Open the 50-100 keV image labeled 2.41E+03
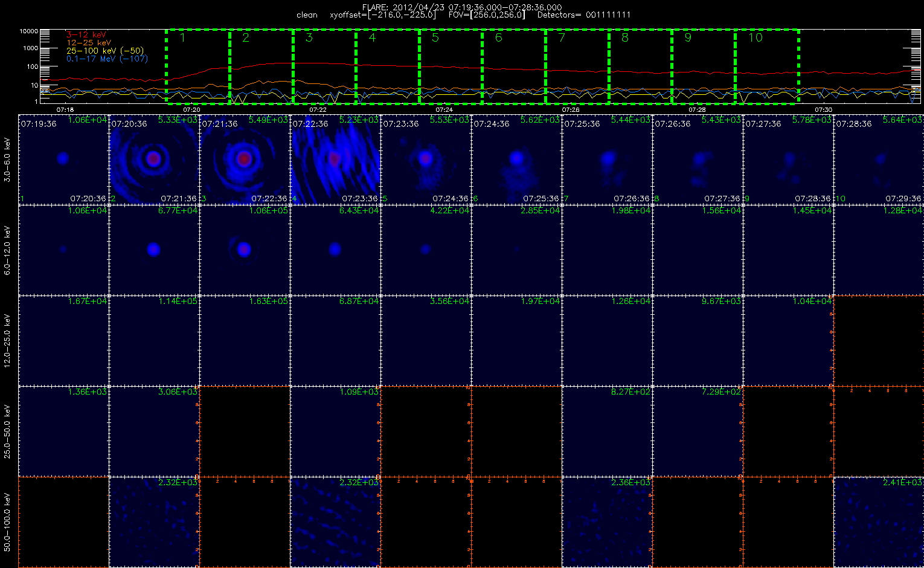Viewport: 924px width, 568px height. tap(879, 521)
